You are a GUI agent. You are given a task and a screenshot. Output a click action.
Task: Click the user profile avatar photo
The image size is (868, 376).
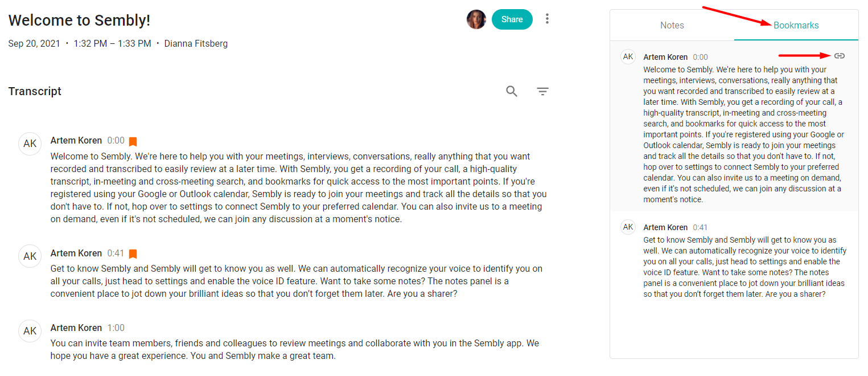pos(476,19)
